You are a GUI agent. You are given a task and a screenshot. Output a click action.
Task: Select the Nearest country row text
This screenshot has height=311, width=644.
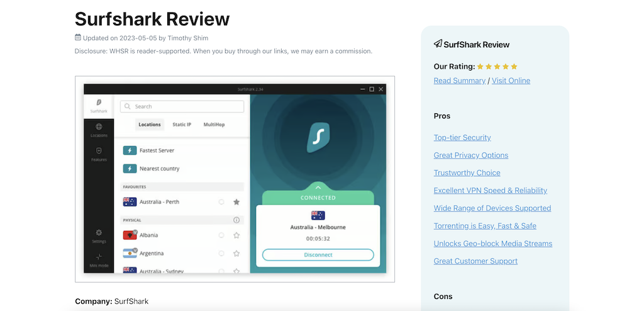click(159, 169)
